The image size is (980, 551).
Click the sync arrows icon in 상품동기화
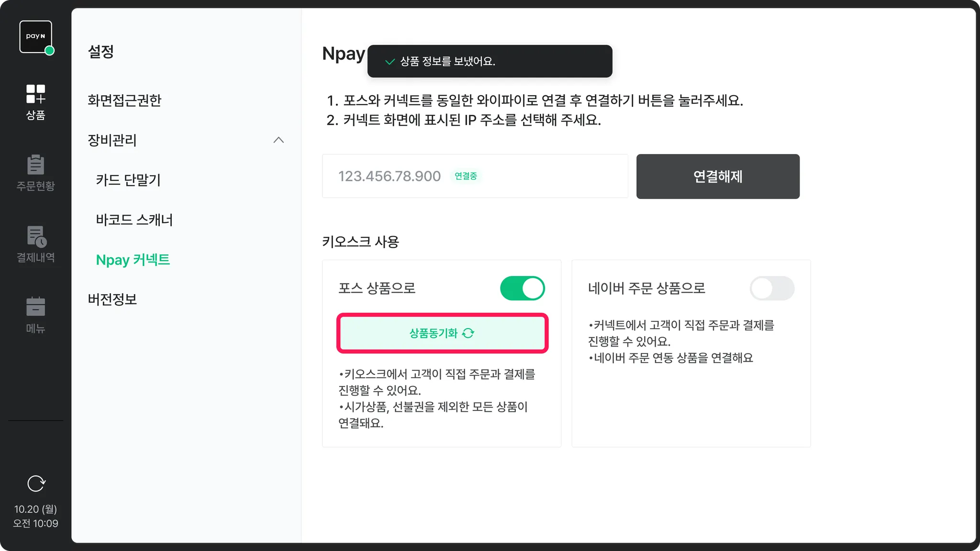click(468, 333)
